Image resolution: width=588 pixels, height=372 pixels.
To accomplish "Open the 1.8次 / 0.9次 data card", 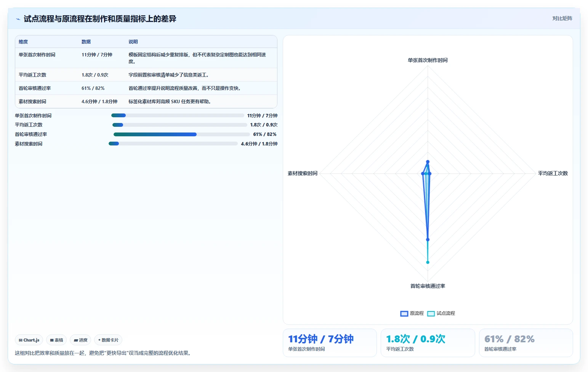I will coord(428,343).
